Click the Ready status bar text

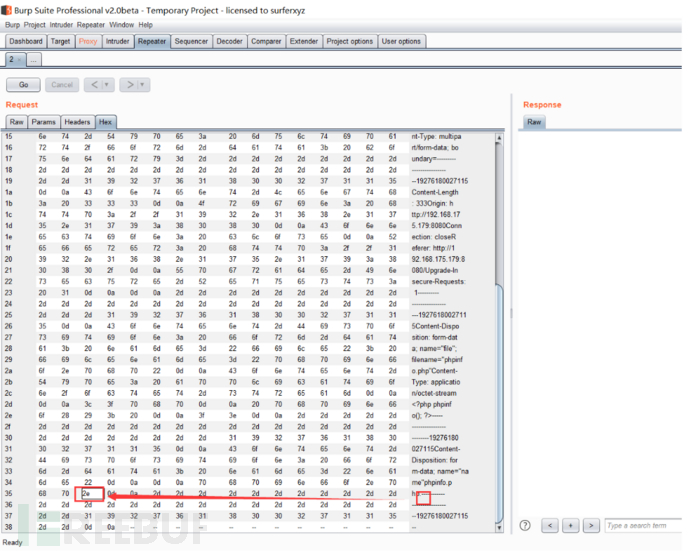click(x=12, y=542)
